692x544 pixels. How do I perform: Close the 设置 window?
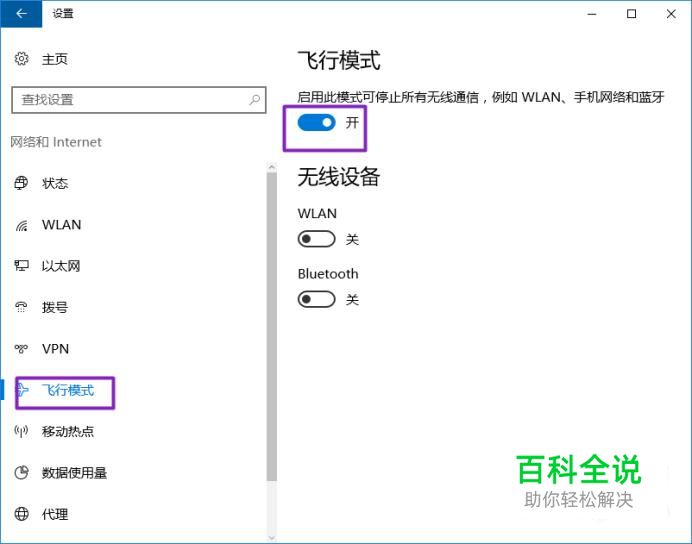point(671,14)
